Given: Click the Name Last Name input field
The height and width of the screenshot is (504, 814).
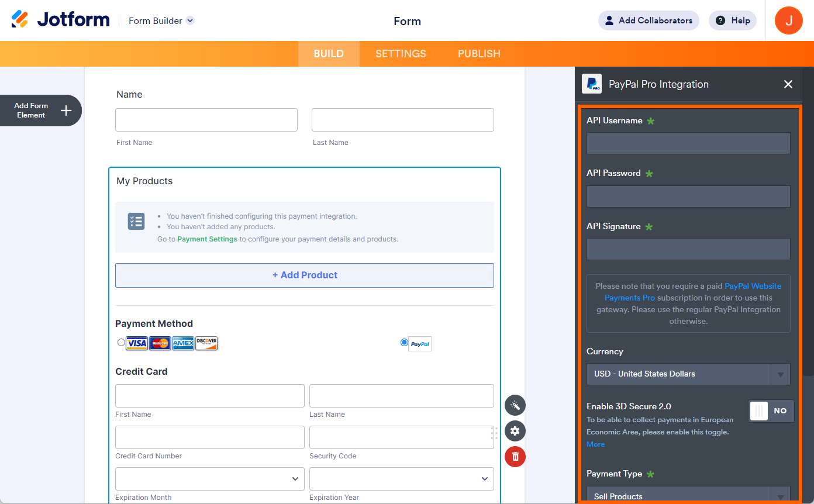Looking at the screenshot, I should pos(403,120).
